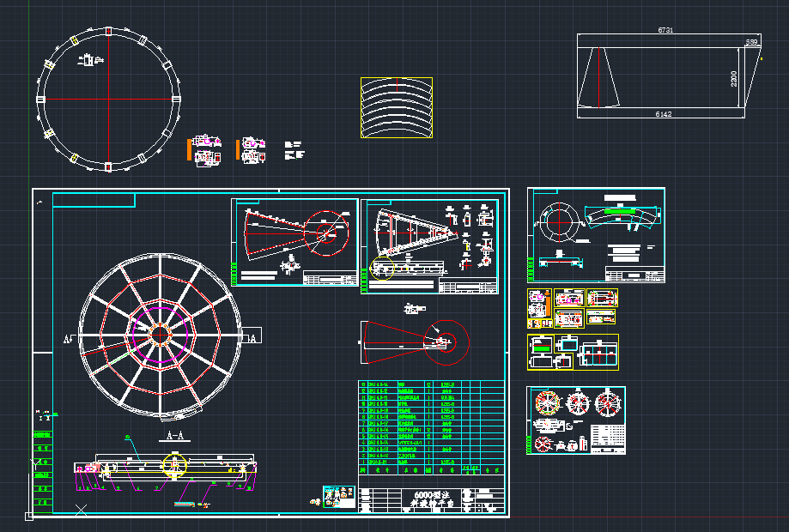789x532 pixels.
Task: Pick the red centerline of the trapezoid shape
Action: click(x=598, y=77)
